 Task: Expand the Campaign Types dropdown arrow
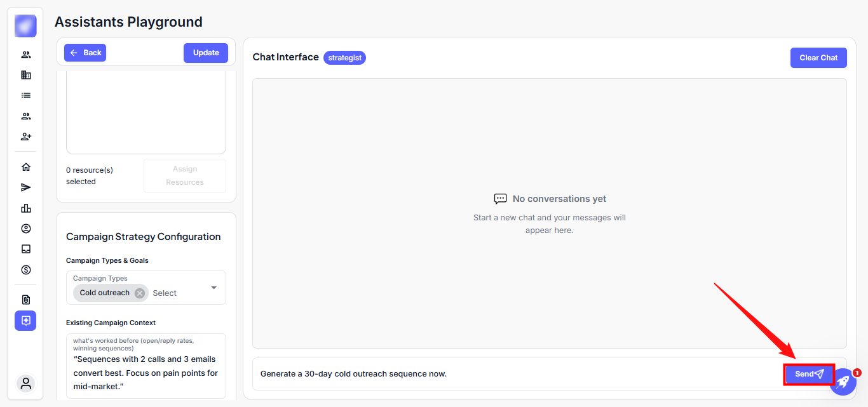pyautogui.click(x=214, y=288)
